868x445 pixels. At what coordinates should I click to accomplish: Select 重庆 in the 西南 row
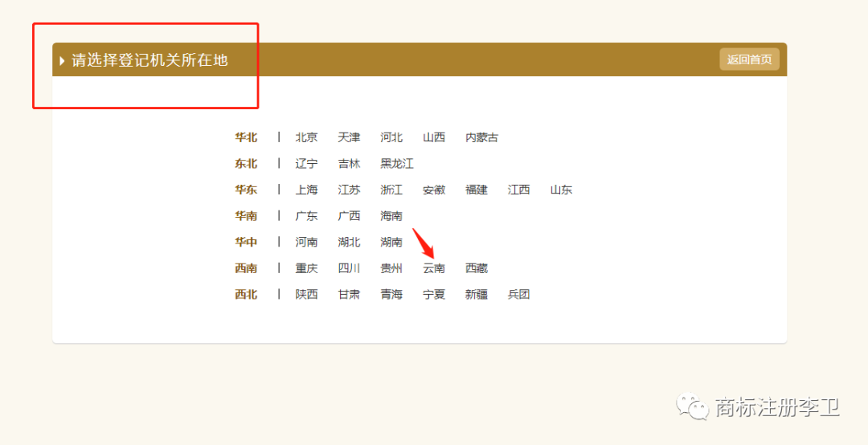(306, 268)
